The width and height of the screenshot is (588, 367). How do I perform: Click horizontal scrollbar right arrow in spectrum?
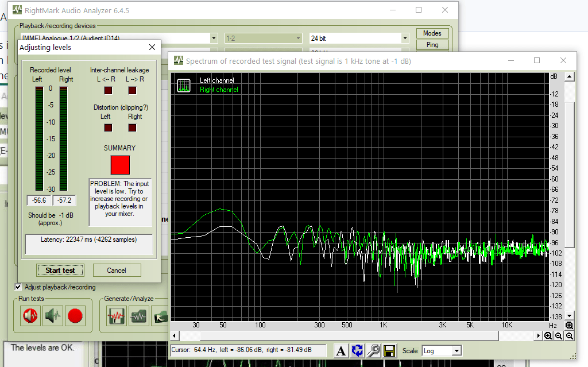(x=538, y=335)
